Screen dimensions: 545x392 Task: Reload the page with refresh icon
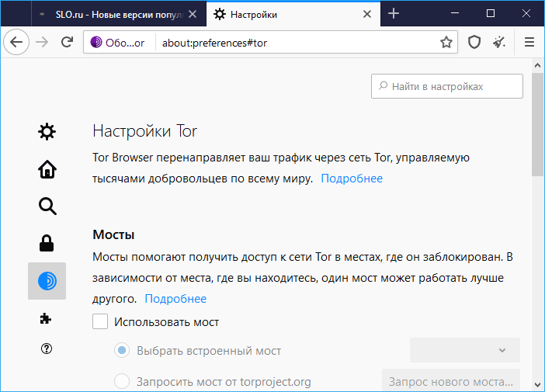tap(67, 43)
